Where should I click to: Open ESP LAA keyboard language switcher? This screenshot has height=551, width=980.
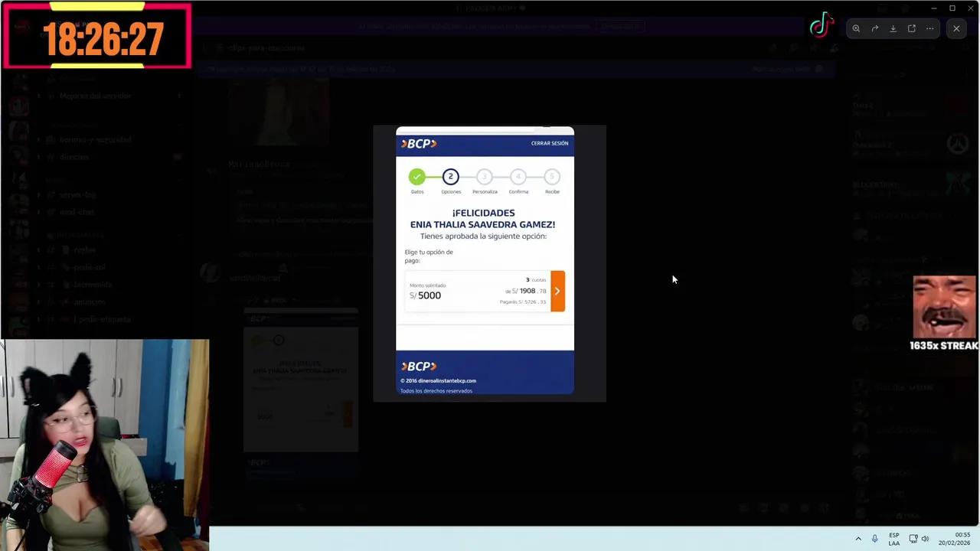894,539
